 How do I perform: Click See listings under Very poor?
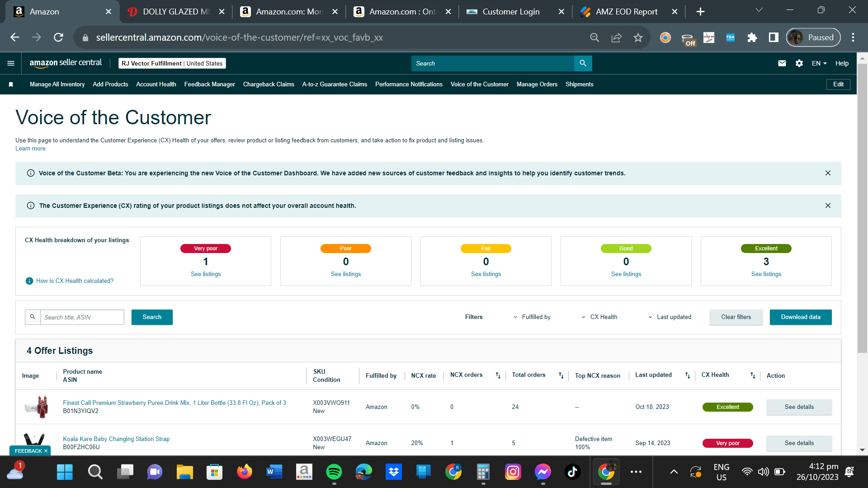point(206,274)
